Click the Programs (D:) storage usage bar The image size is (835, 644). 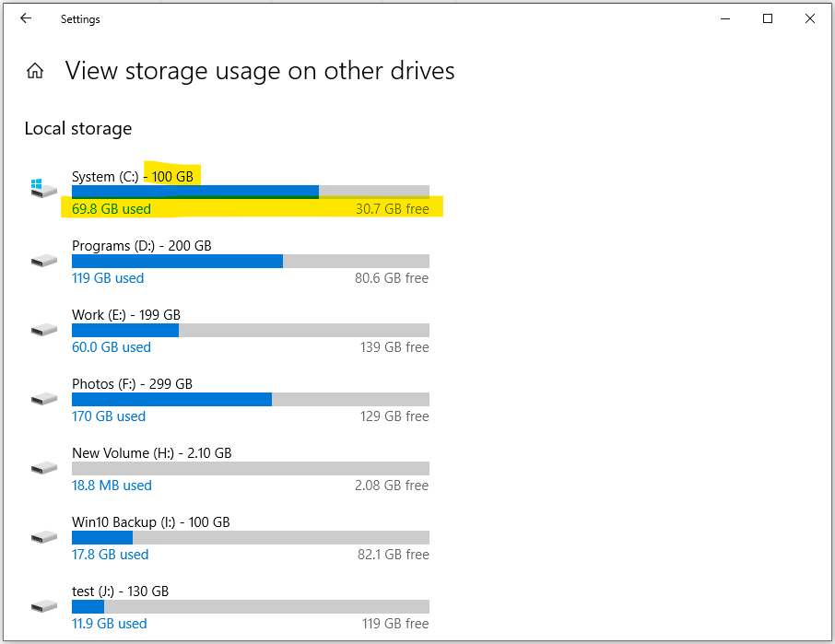[250, 261]
